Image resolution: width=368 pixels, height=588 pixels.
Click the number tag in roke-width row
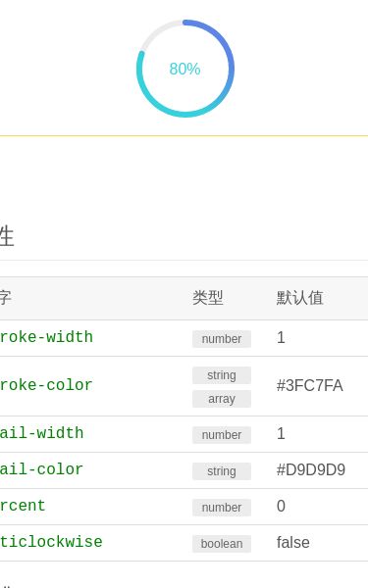222,339
